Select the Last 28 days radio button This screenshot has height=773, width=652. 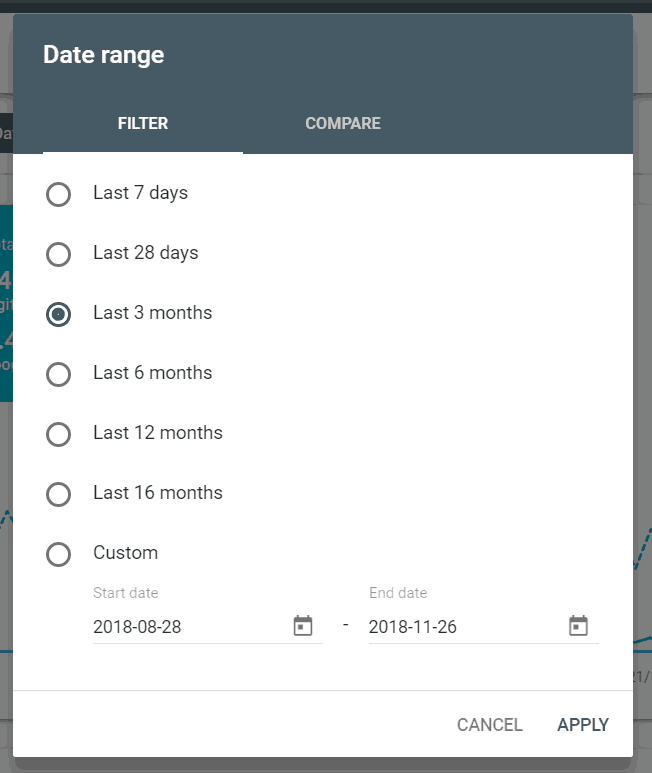(59, 254)
